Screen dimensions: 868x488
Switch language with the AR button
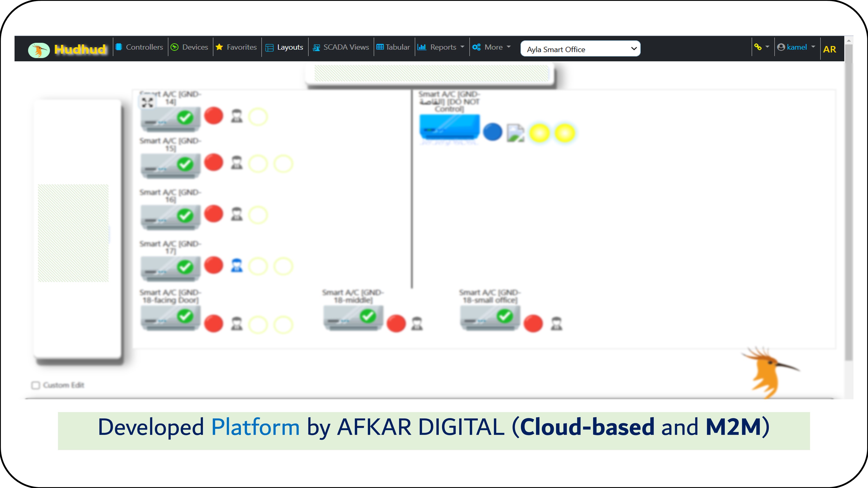829,49
